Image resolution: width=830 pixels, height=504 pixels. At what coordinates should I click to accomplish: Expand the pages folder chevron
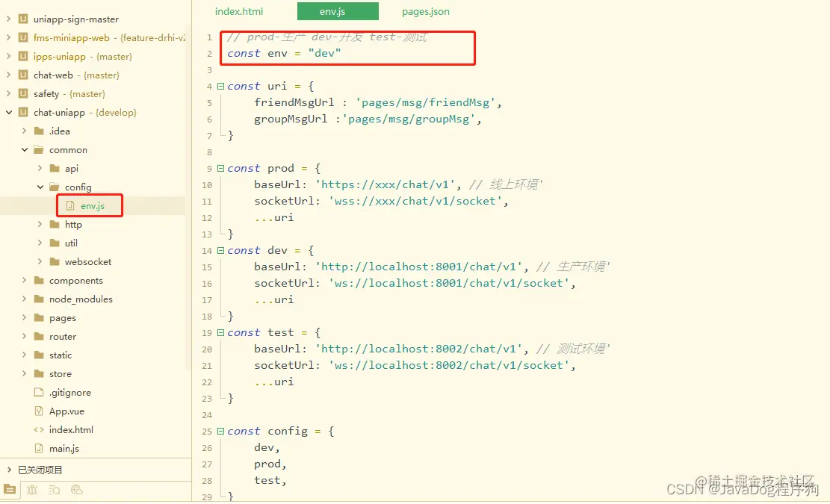[x=25, y=317]
